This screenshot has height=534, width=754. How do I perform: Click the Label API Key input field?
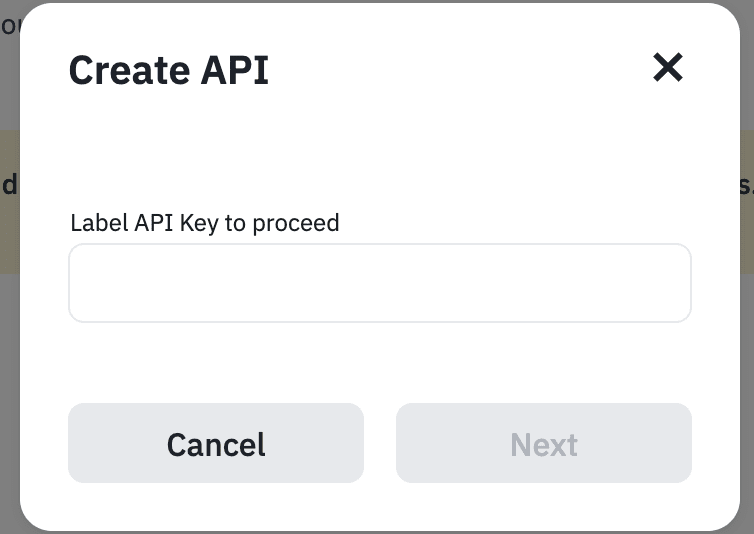tap(379, 283)
